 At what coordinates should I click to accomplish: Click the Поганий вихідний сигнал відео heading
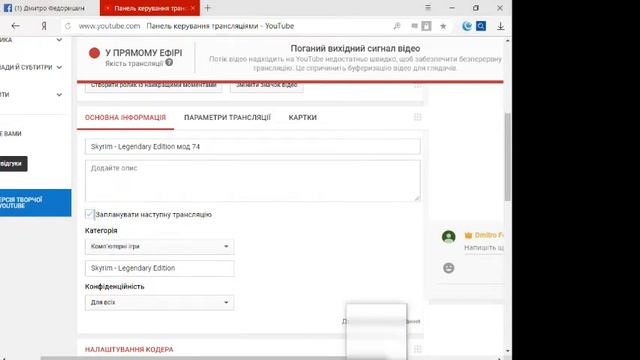coord(356,49)
